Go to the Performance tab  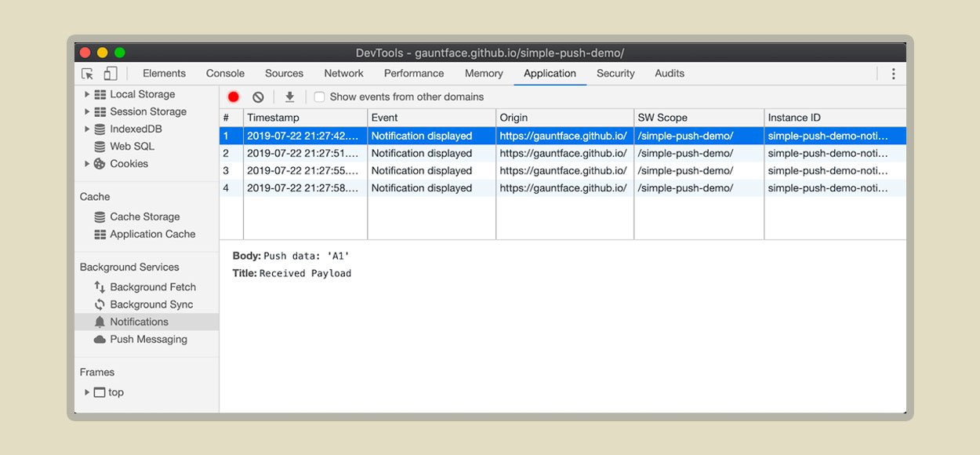pos(414,73)
